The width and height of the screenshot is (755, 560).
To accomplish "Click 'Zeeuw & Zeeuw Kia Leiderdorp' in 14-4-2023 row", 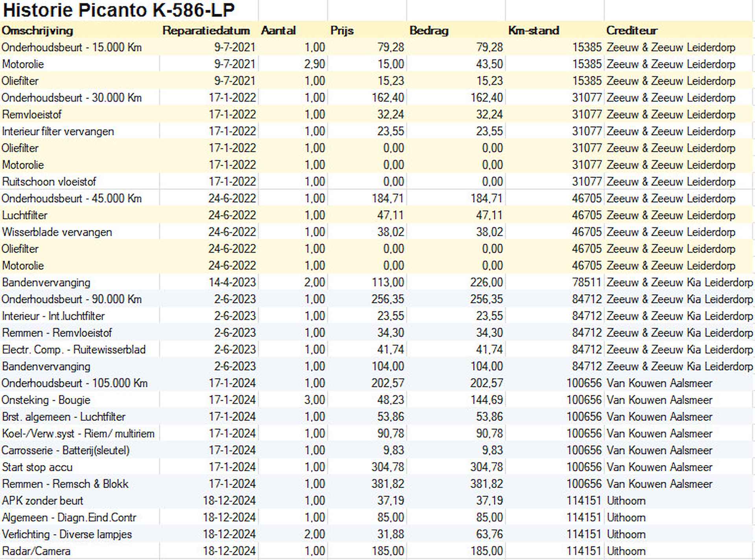I will [x=679, y=283].
